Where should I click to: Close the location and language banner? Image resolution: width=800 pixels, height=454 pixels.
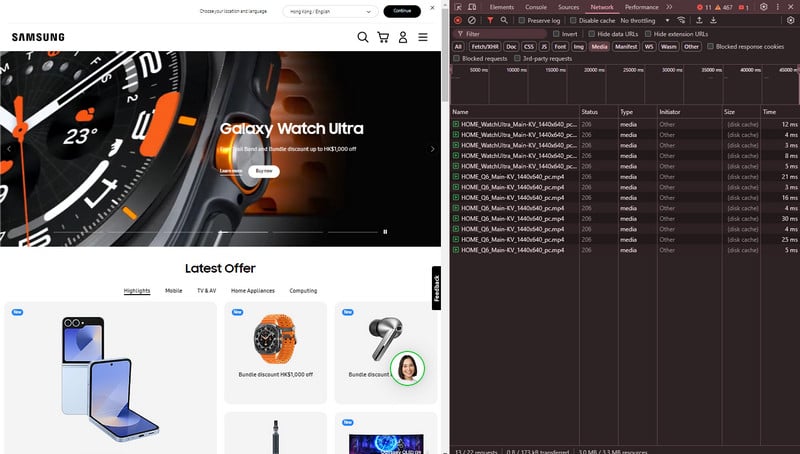pyautogui.click(x=432, y=8)
